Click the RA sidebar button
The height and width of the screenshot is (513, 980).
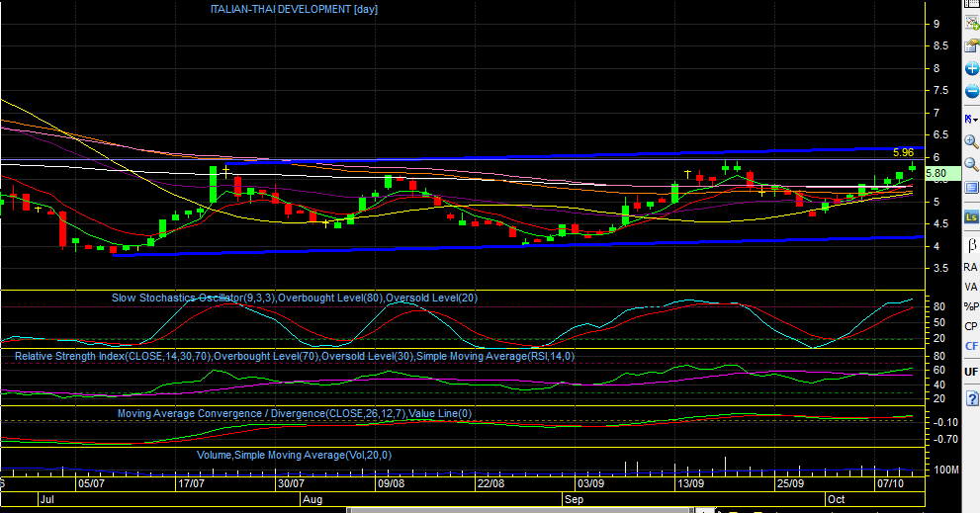tap(971, 267)
